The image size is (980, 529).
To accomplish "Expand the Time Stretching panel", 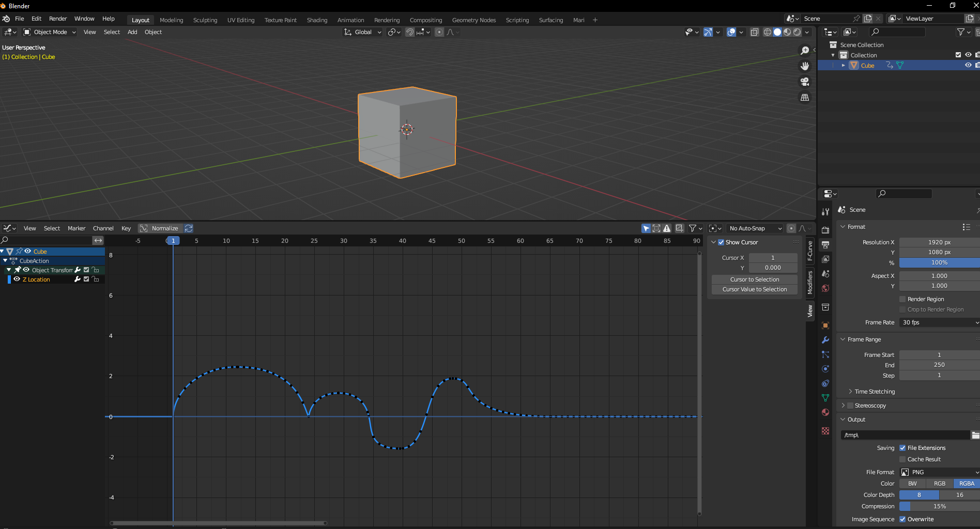I will point(875,392).
